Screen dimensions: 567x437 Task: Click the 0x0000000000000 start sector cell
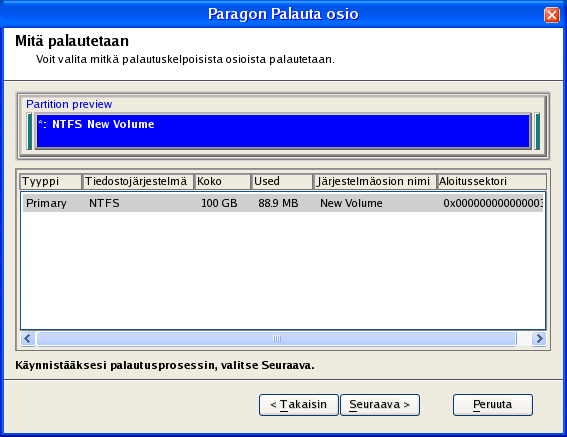point(493,203)
